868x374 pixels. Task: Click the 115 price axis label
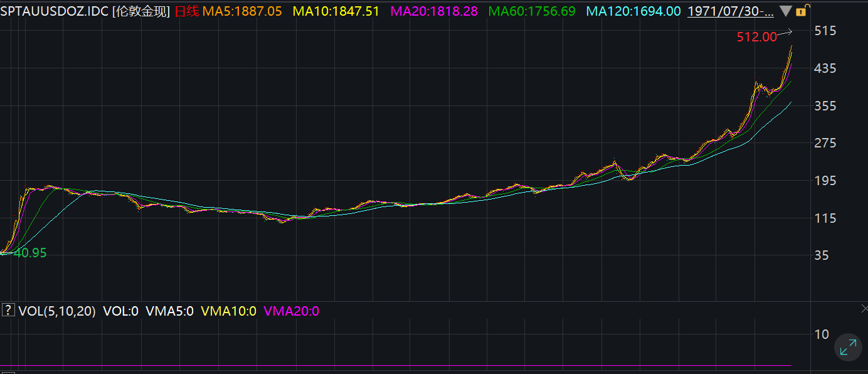point(824,218)
